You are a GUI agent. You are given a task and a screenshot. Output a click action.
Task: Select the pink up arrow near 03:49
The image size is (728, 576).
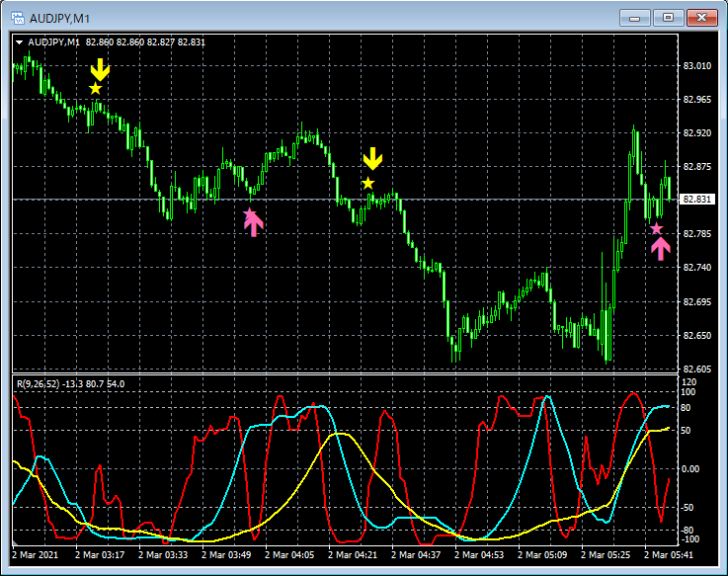254,224
